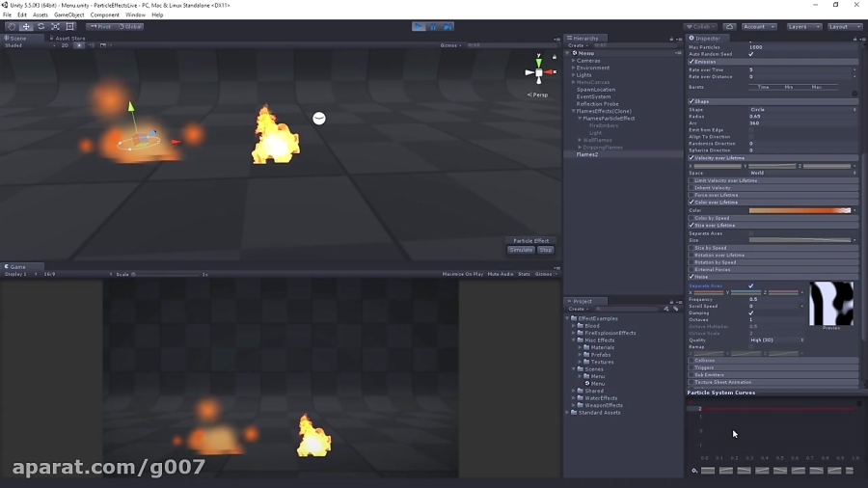Toggle the Noise module checkbox
The height and width of the screenshot is (488, 868).
coord(692,277)
